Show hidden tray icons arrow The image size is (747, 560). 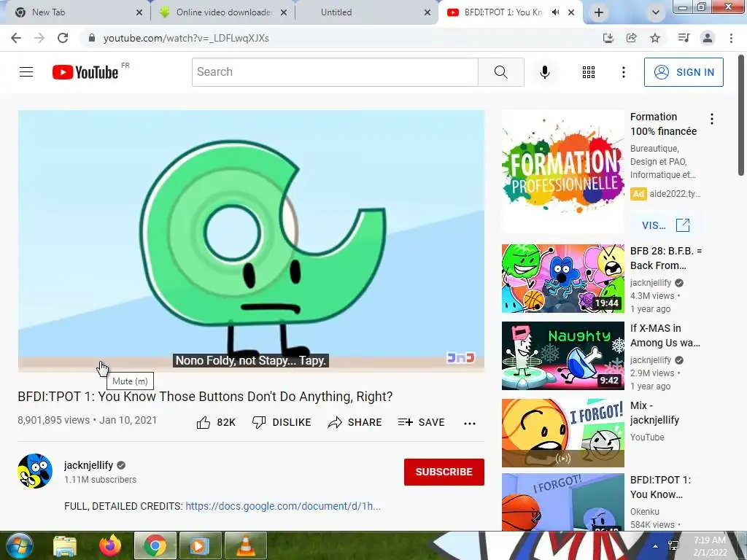click(656, 545)
